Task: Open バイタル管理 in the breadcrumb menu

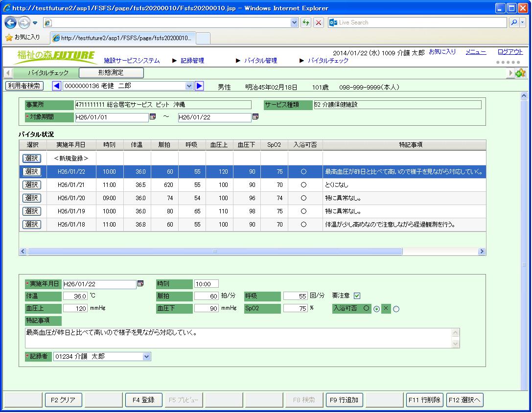Action: (x=260, y=61)
